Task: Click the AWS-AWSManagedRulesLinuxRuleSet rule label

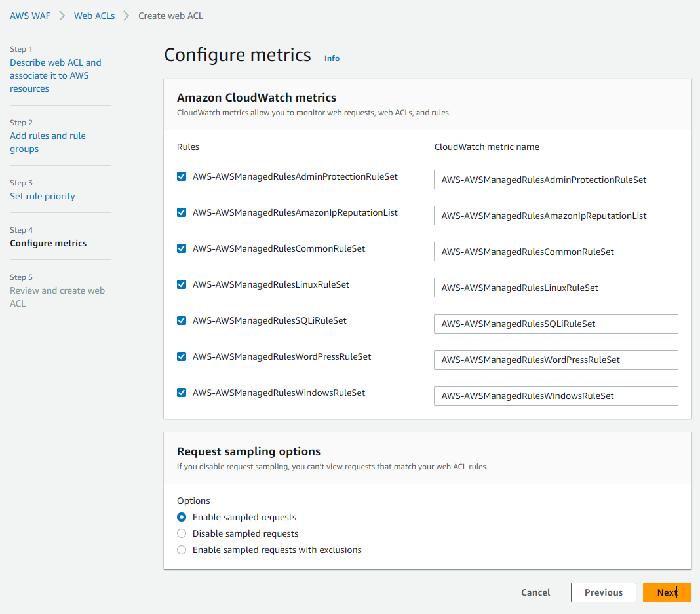Action: click(x=271, y=284)
